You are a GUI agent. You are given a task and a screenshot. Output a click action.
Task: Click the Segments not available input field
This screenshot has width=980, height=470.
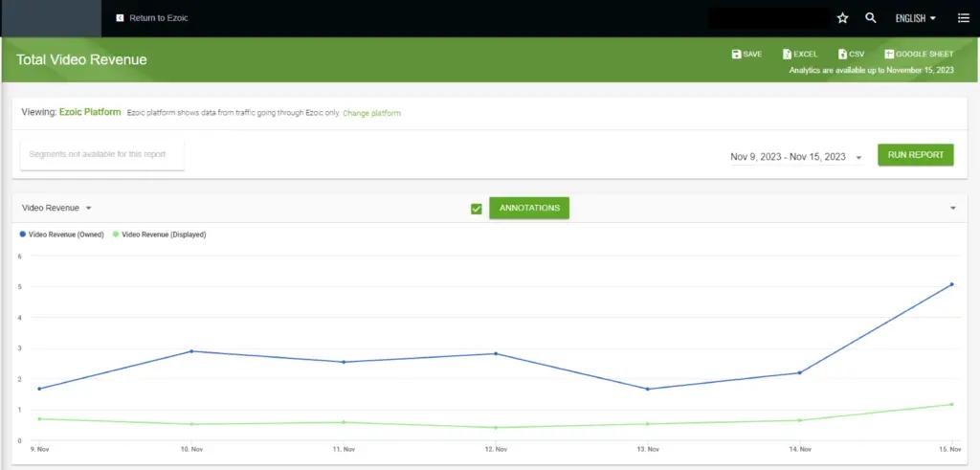coord(102,154)
